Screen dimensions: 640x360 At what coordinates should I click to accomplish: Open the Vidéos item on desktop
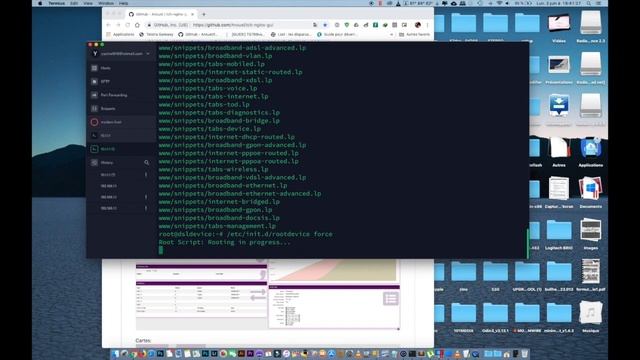click(x=559, y=27)
